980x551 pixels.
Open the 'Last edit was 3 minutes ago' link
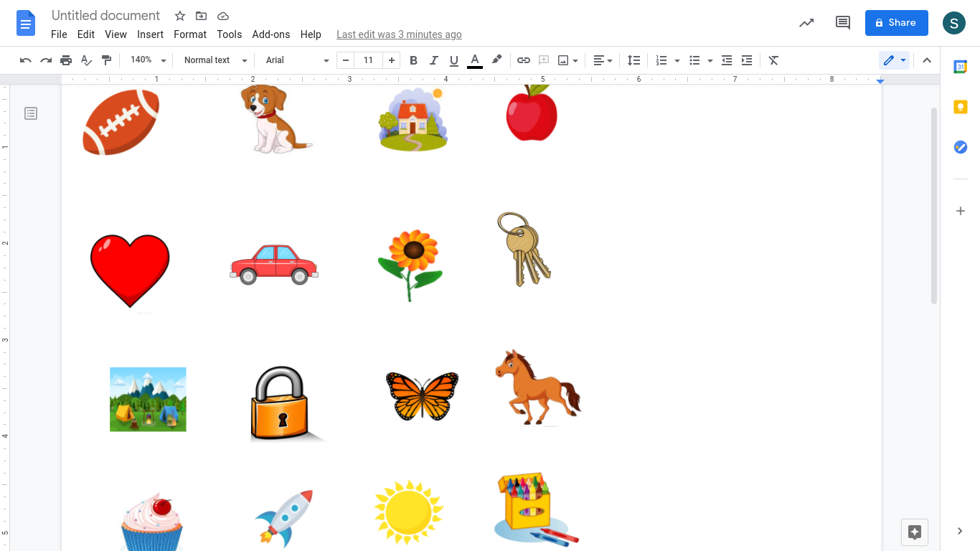tap(399, 34)
